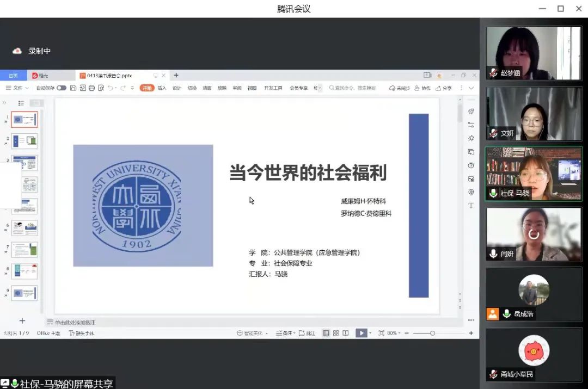Click the save icon in quick toolbar

73,88
